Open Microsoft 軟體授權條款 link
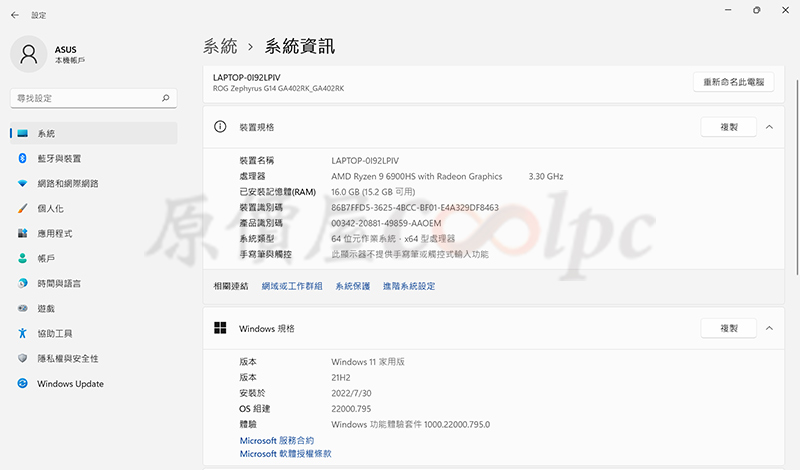 (x=286, y=454)
